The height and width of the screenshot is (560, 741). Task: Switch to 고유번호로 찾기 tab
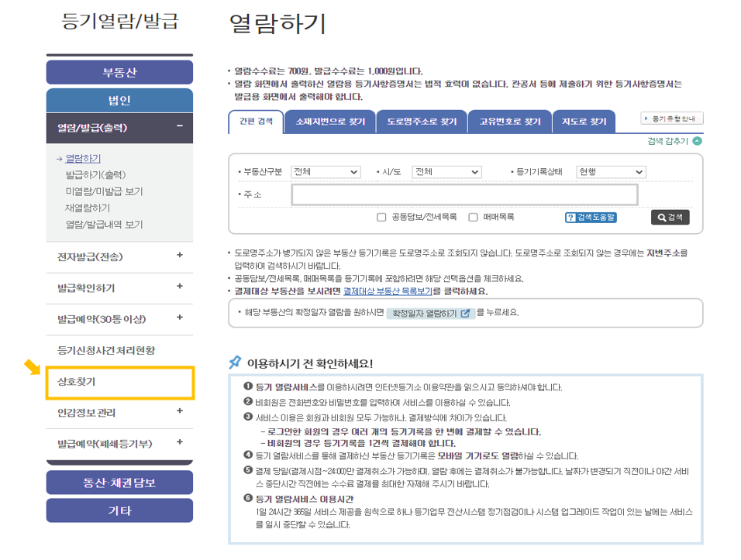click(510, 122)
